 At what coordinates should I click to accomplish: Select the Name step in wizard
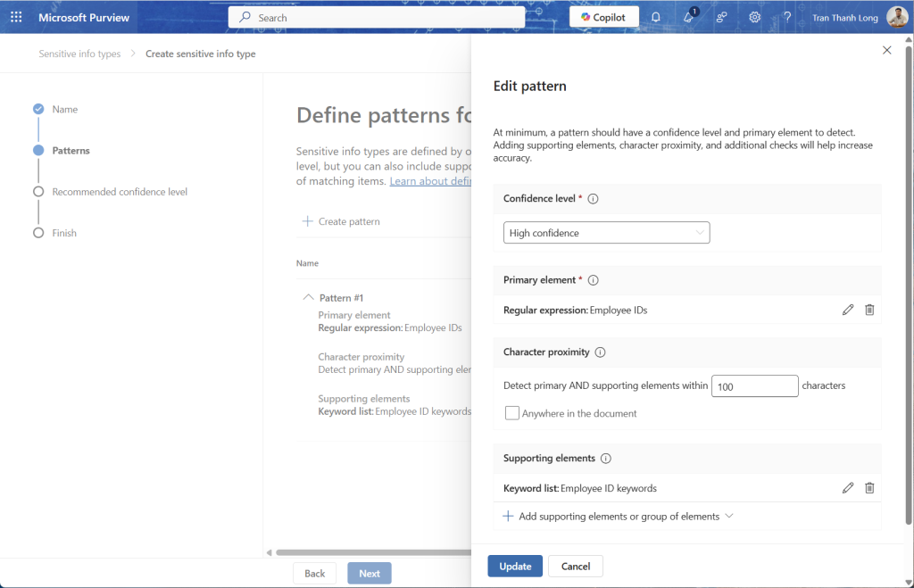(x=64, y=109)
